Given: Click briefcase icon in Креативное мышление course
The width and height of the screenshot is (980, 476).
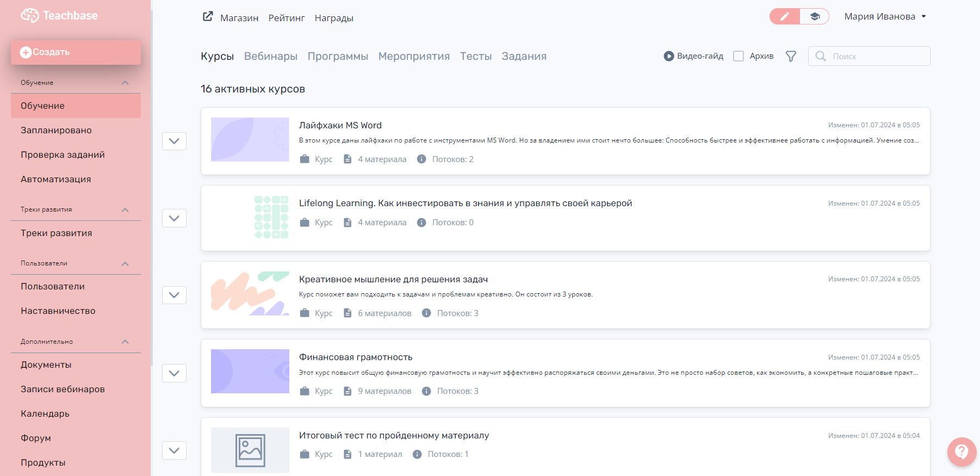Looking at the screenshot, I should (305, 313).
